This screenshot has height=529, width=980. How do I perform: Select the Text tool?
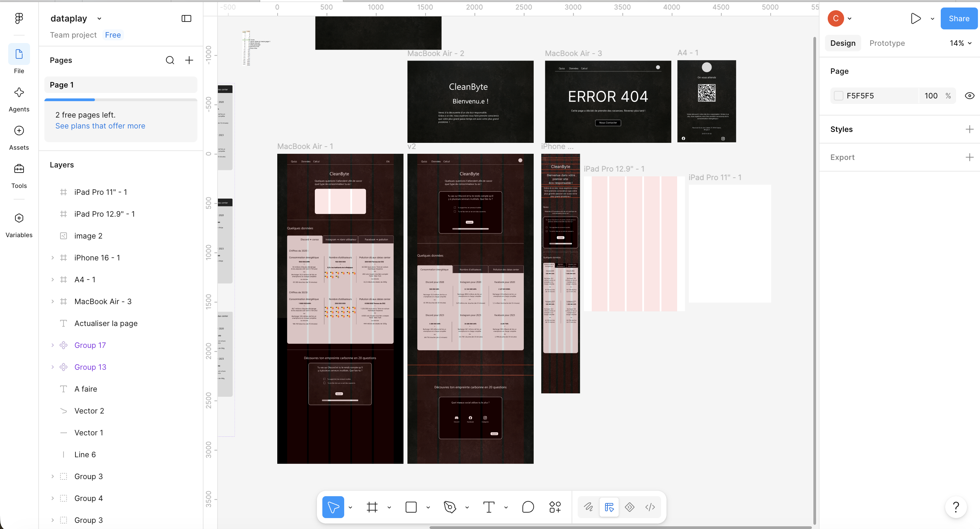pyautogui.click(x=489, y=507)
